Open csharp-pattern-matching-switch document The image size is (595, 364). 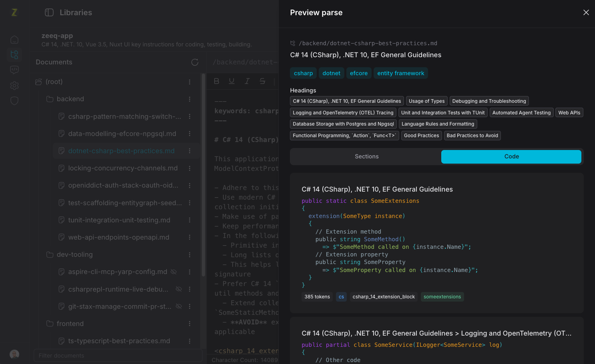pyautogui.click(x=125, y=116)
